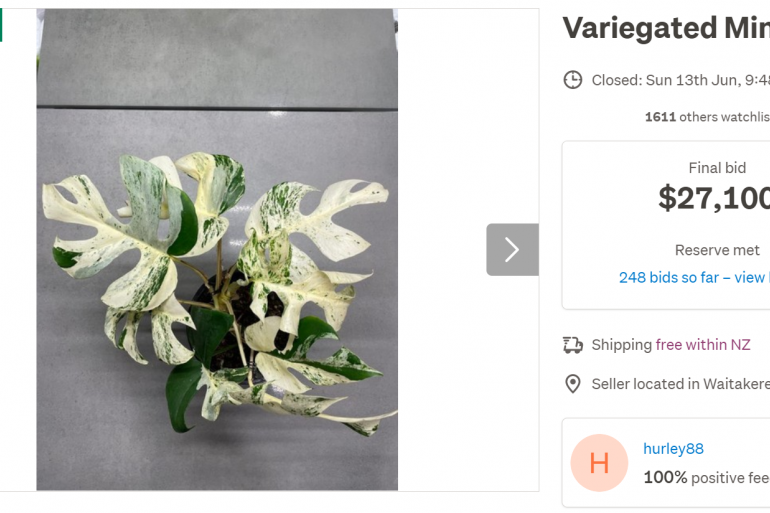Click the clock icon beside the closed date
770x513 pixels.
coord(573,80)
